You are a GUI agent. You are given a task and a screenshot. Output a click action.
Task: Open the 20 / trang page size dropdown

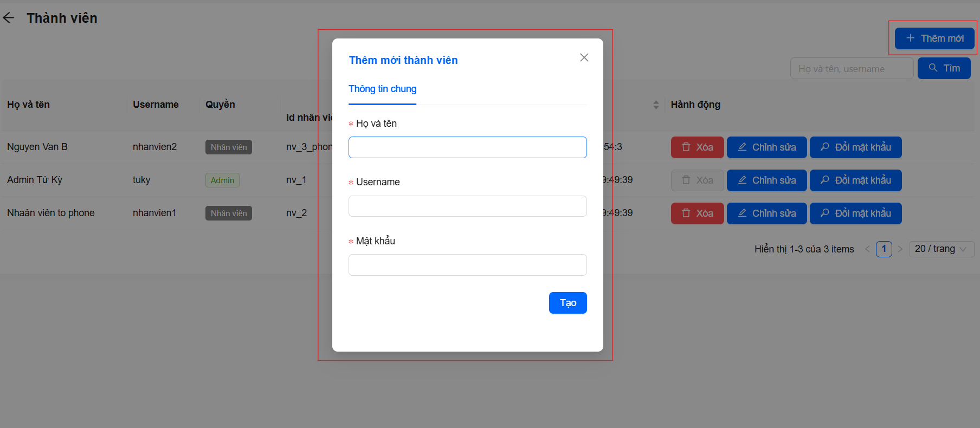(940, 249)
